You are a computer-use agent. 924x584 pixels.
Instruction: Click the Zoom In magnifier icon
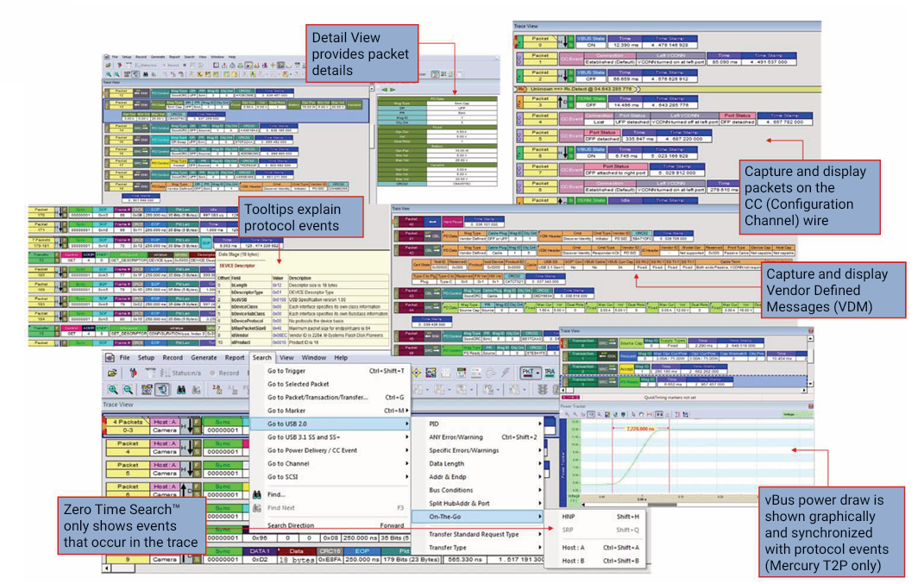tap(114, 390)
